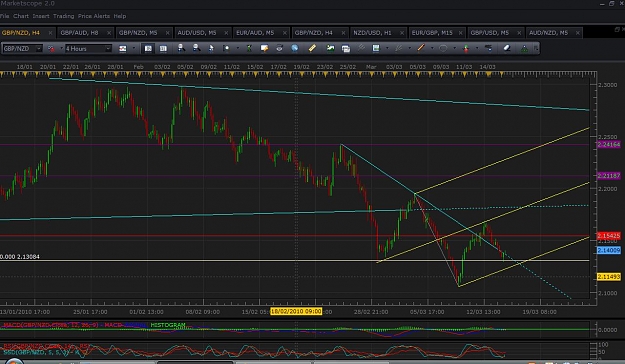The width and height of the screenshot is (625, 364).
Task: Click the chart type icon
Action: pyautogui.click(x=123, y=49)
